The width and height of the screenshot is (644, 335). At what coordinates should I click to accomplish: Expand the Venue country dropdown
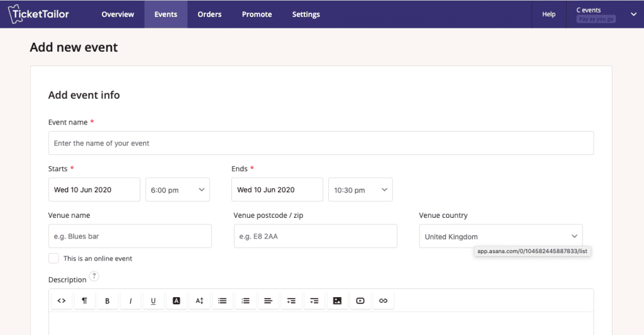point(501,236)
